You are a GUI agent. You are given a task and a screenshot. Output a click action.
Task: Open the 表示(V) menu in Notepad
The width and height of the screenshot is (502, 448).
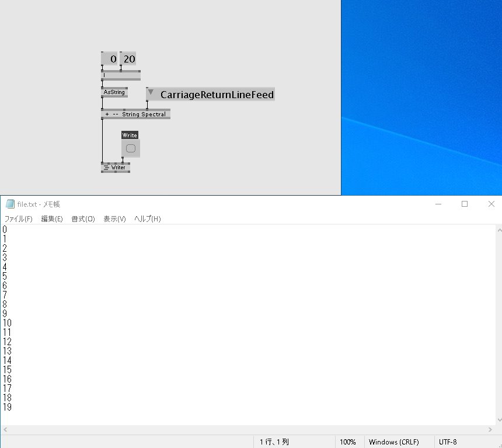point(114,219)
